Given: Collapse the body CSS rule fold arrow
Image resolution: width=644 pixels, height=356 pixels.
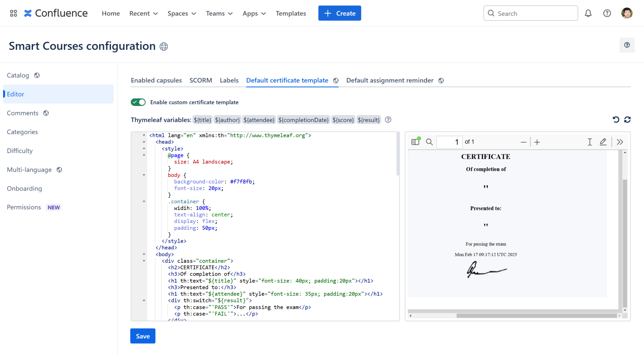Looking at the screenshot, I should point(144,175).
